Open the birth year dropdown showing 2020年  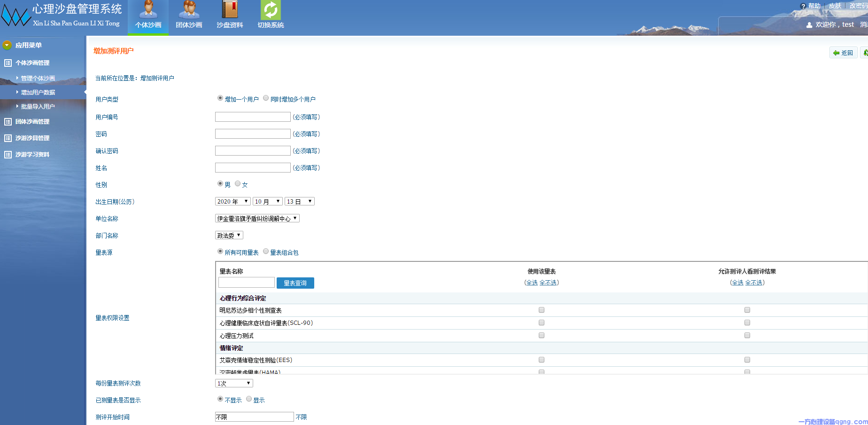[x=232, y=201]
